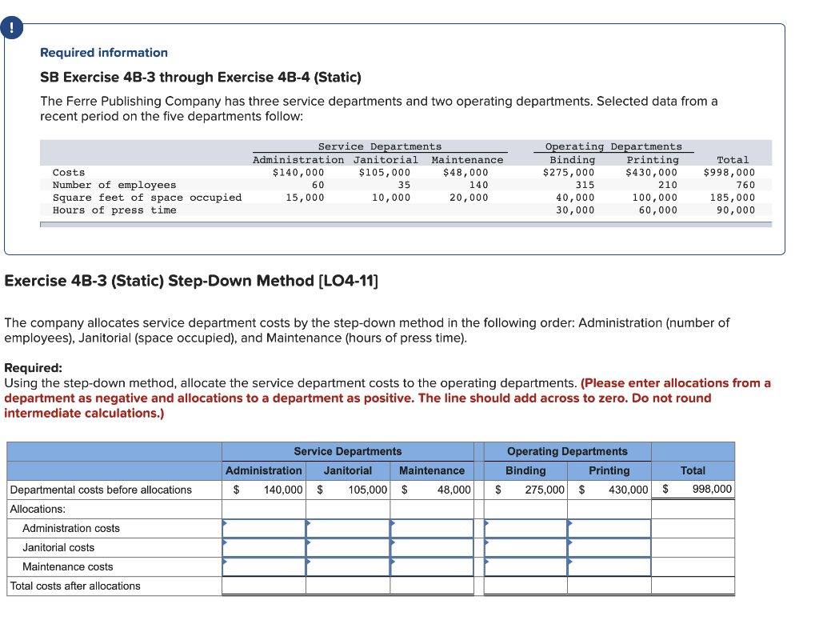This screenshot has height=644, width=819.
Task: Select the Janitorial costs input under Maintenance
Action: 432,547
